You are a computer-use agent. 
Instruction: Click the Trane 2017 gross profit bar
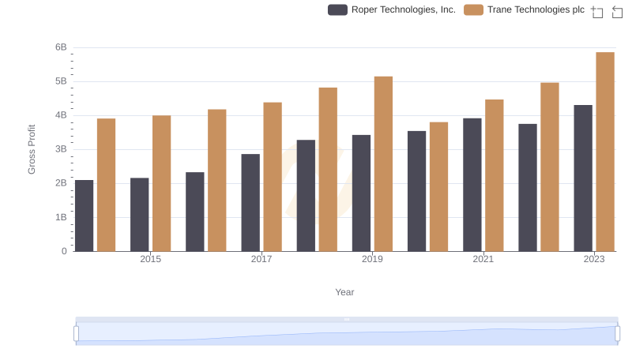tap(273, 177)
